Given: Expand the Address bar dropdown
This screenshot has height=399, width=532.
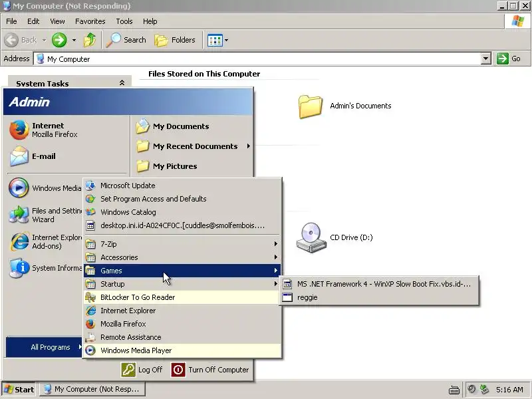Looking at the screenshot, I should (x=485, y=59).
